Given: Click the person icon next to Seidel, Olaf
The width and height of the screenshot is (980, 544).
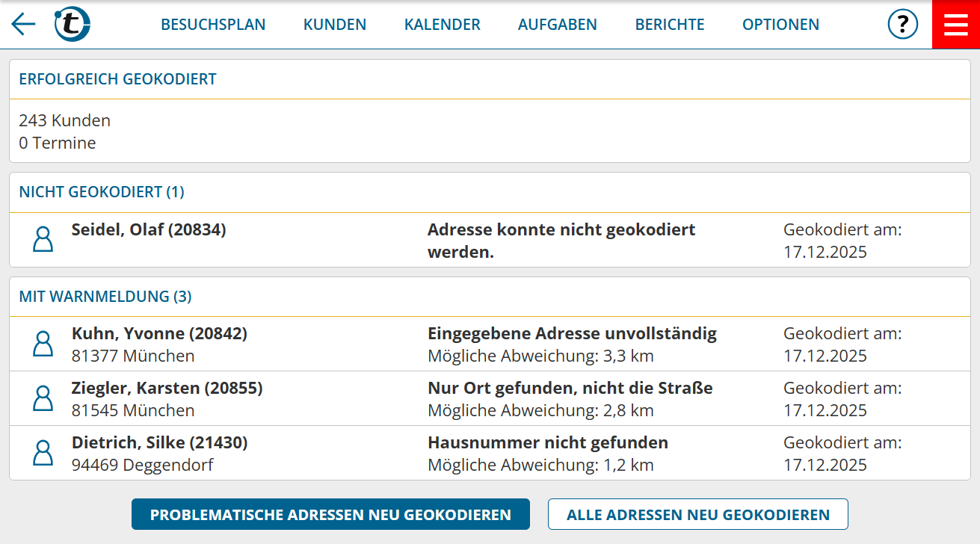Looking at the screenshot, I should [43, 239].
